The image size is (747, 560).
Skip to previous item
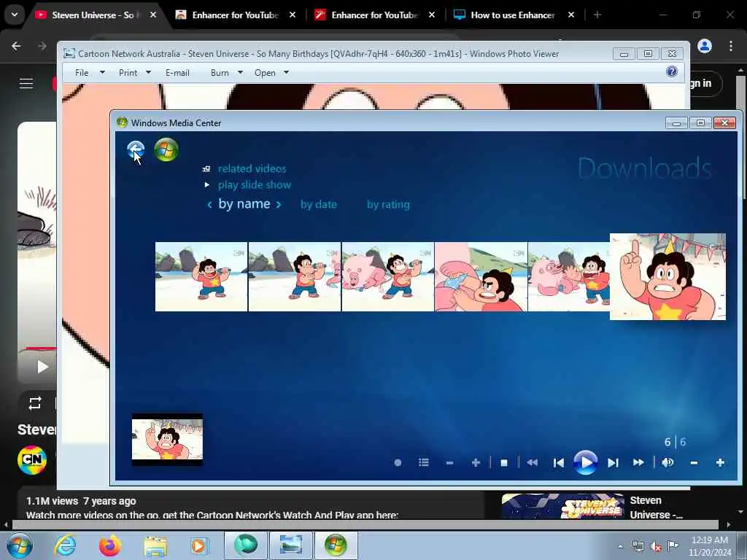pyautogui.click(x=559, y=462)
